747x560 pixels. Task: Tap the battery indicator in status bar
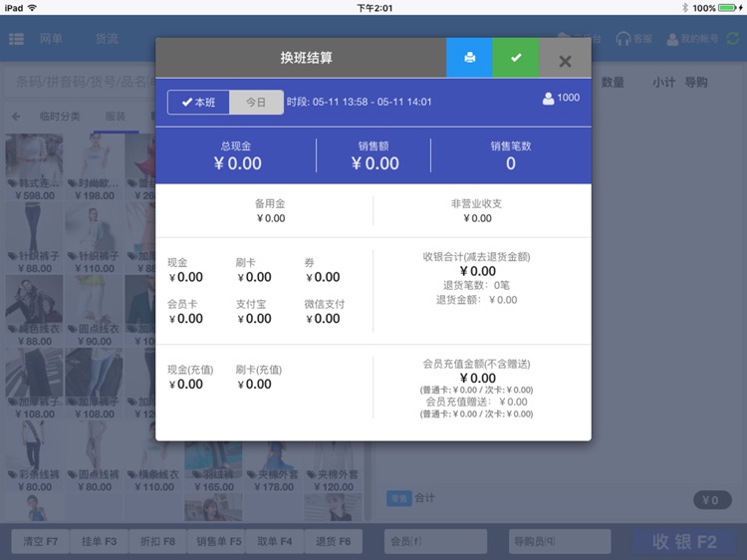point(729,8)
